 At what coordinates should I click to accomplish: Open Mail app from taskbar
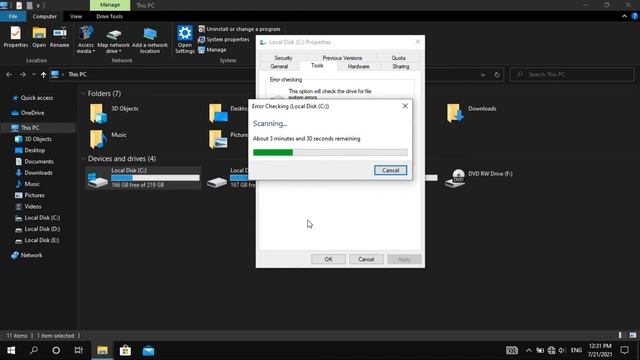148,351
